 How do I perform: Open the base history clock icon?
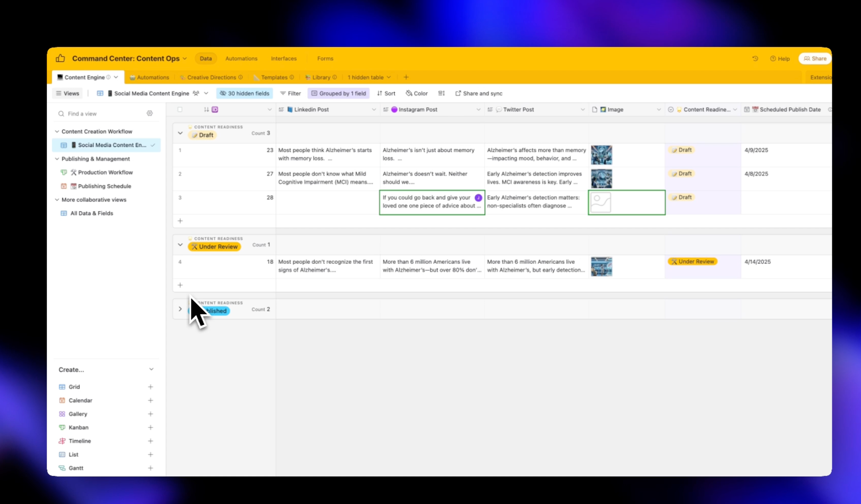(x=755, y=59)
